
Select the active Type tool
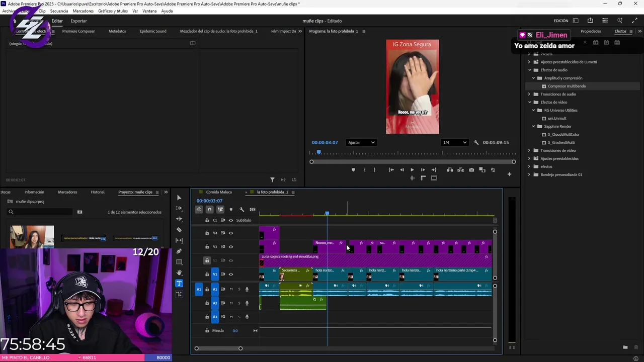click(x=179, y=284)
